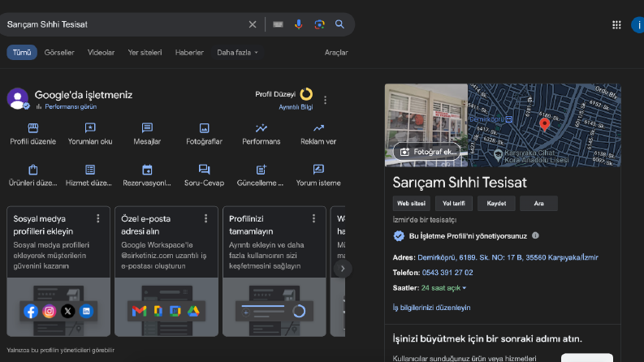Open Reklam ver trending icon
The width and height of the screenshot is (644, 362).
click(x=318, y=128)
